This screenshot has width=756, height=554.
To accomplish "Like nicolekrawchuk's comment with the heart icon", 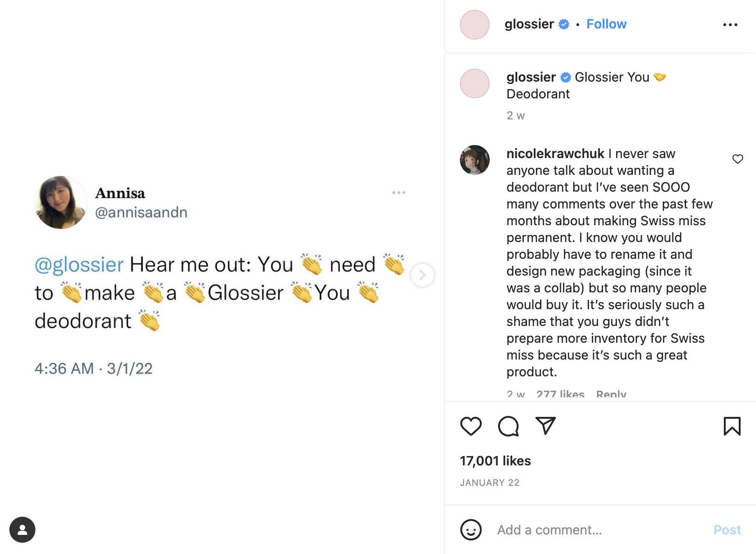I will point(738,159).
